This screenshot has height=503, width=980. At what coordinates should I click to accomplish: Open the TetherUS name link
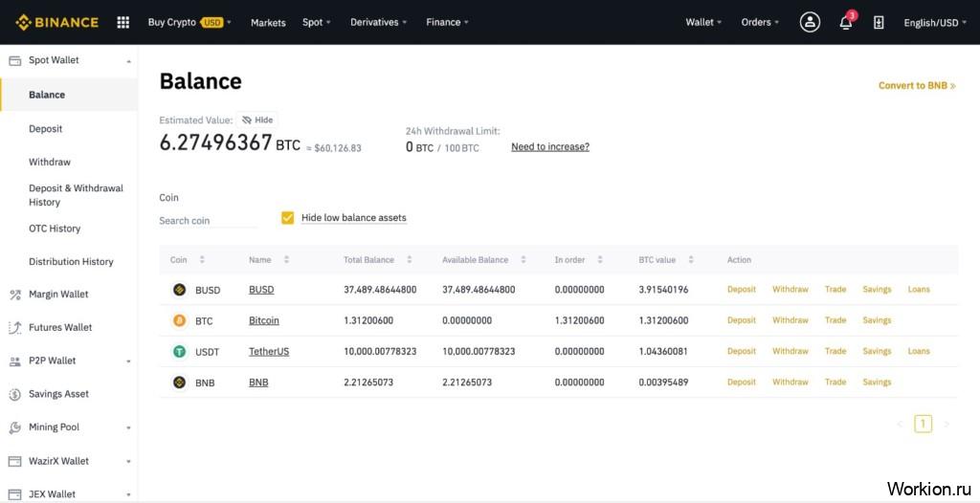[x=269, y=352]
